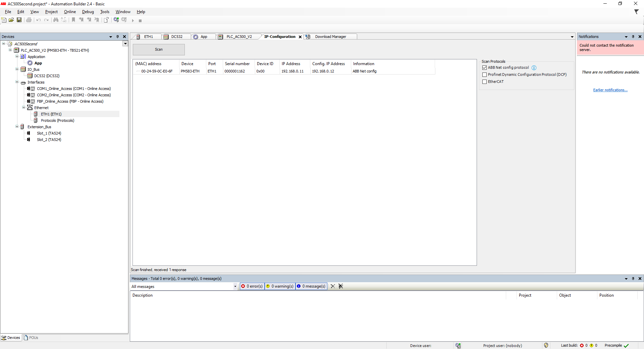644x349 pixels.
Task: Collapse the PLC_AC500_V2 tree node
Action: pos(10,50)
